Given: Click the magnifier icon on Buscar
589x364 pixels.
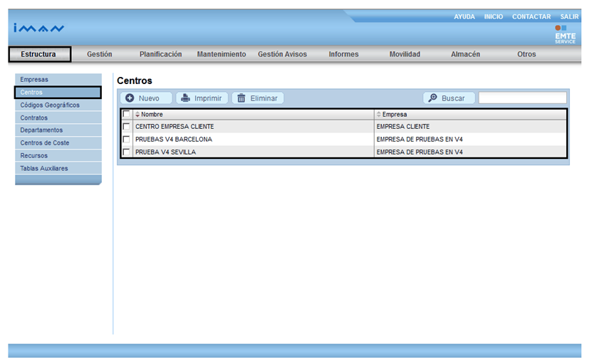Looking at the screenshot, I should [x=432, y=98].
